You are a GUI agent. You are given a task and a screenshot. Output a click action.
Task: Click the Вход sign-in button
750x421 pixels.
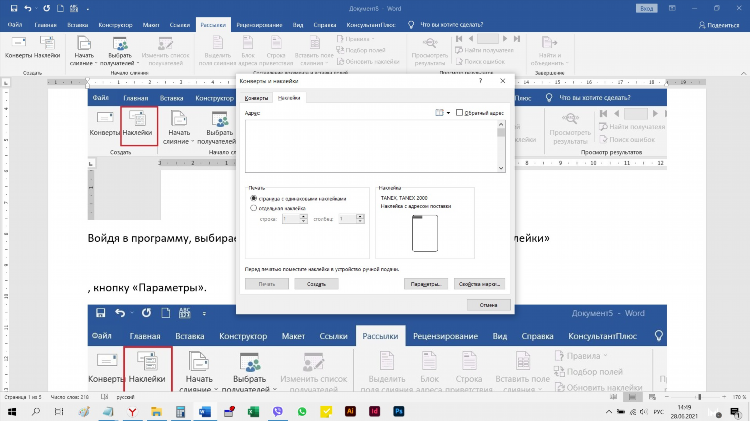click(646, 8)
